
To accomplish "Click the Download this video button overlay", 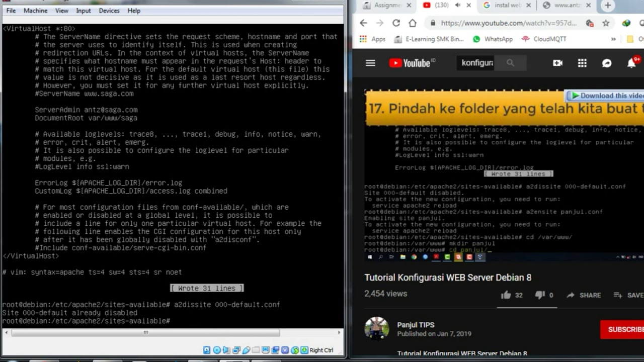I will click(605, 96).
